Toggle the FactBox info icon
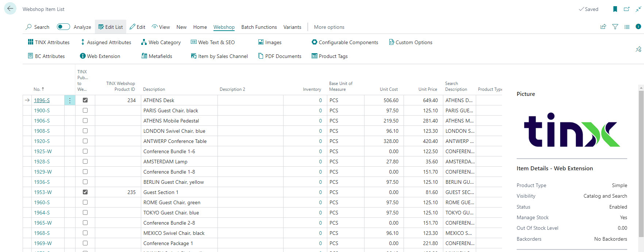Image resolution: width=644 pixels, height=252 pixels. pyautogui.click(x=638, y=26)
